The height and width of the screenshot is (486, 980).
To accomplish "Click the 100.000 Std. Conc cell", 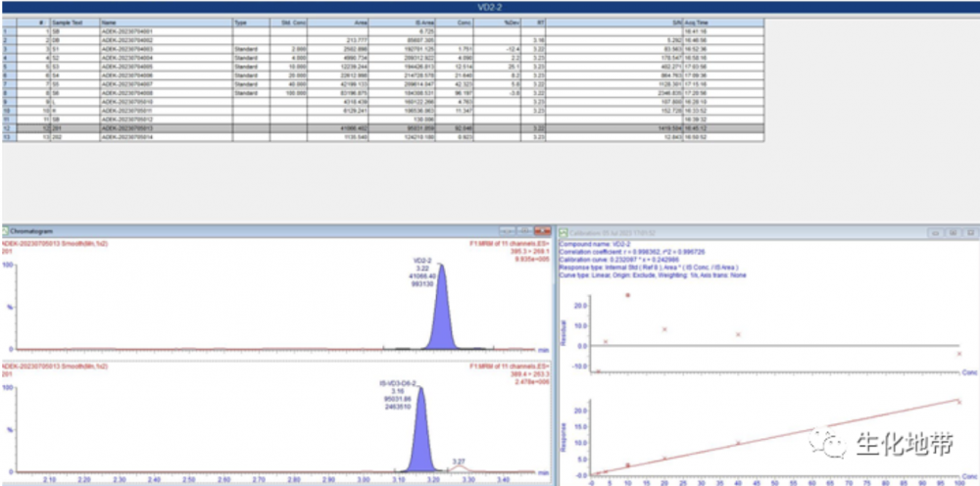I will point(289,92).
